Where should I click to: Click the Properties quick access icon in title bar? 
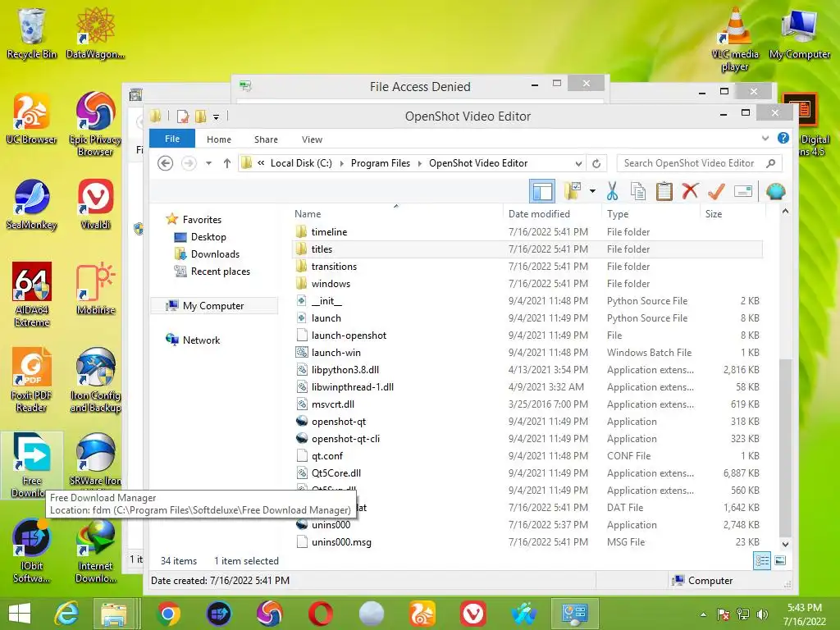coord(182,116)
